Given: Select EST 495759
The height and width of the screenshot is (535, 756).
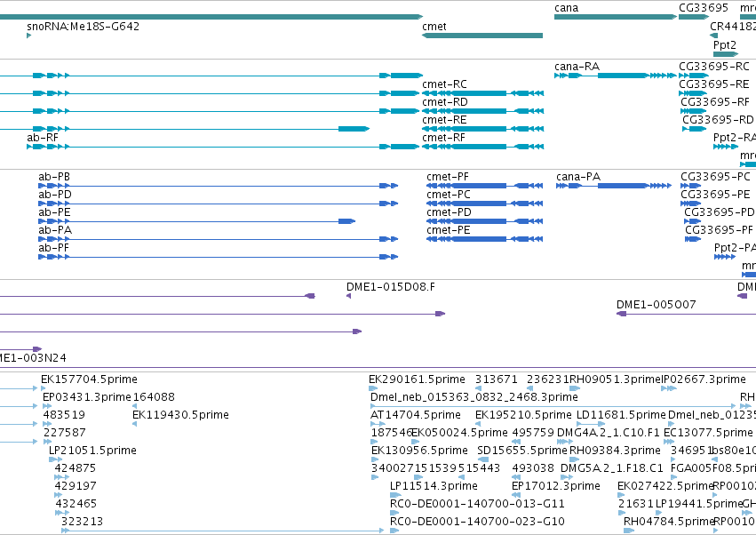Looking at the screenshot, I should pyautogui.click(x=533, y=433).
